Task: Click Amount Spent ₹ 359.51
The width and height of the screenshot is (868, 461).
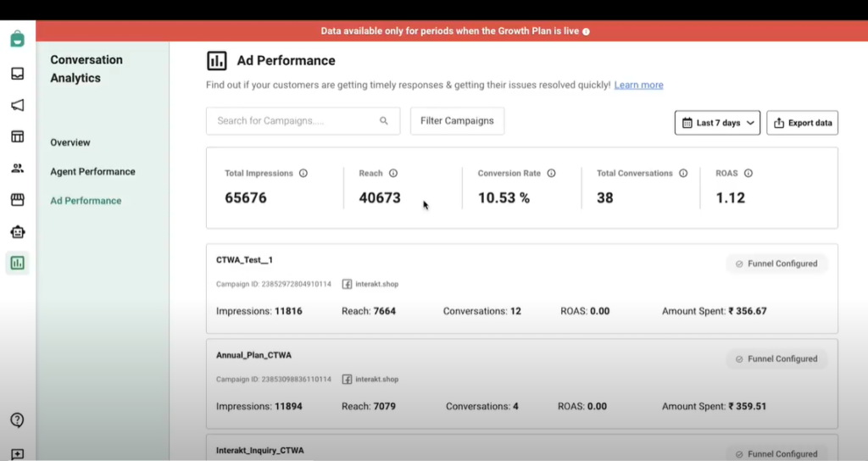Action: pos(714,406)
